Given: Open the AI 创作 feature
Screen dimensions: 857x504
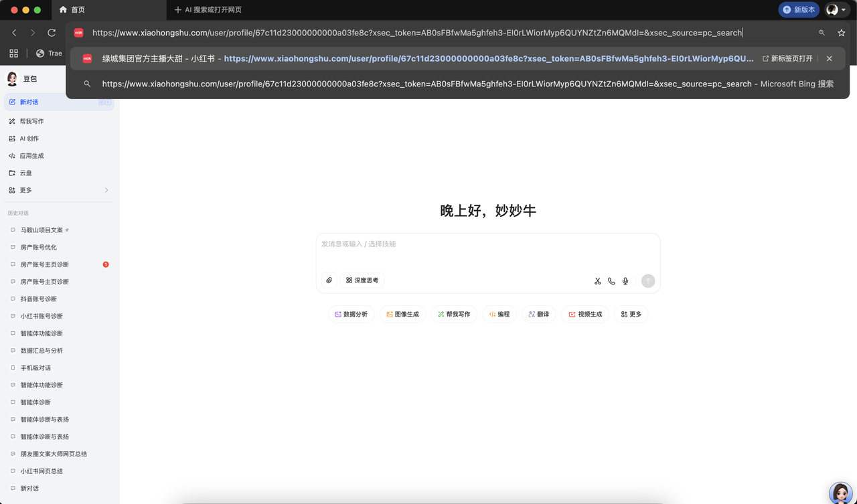Looking at the screenshot, I should click(28, 138).
